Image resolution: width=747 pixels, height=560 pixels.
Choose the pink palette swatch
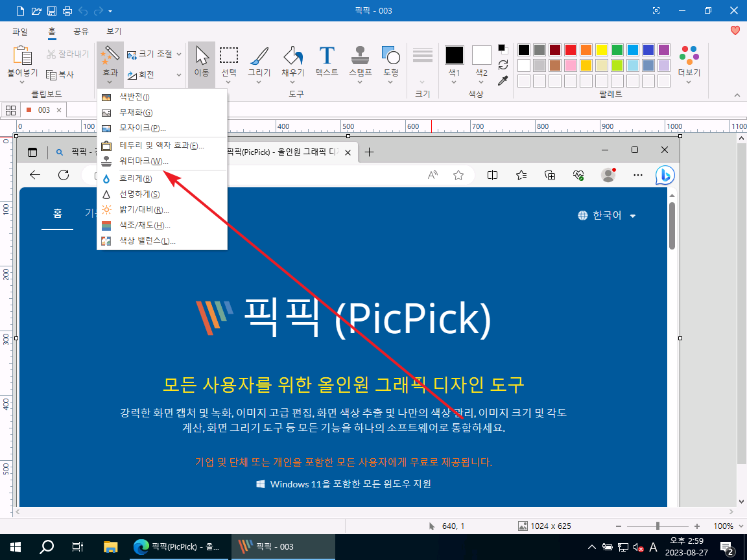(570, 65)
